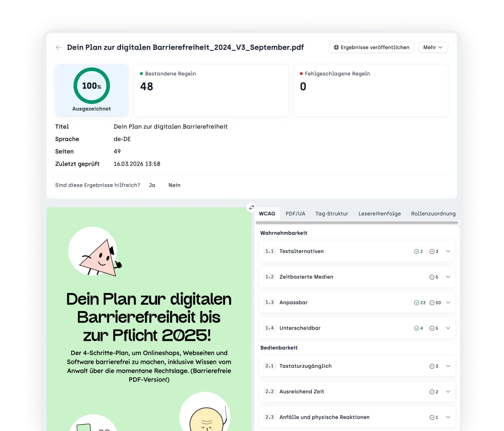Expand Anfälle und physische Reaktionen section
The width and height of the screenshot is (504, 431).
pyautogui.click(x=448, y=417)
